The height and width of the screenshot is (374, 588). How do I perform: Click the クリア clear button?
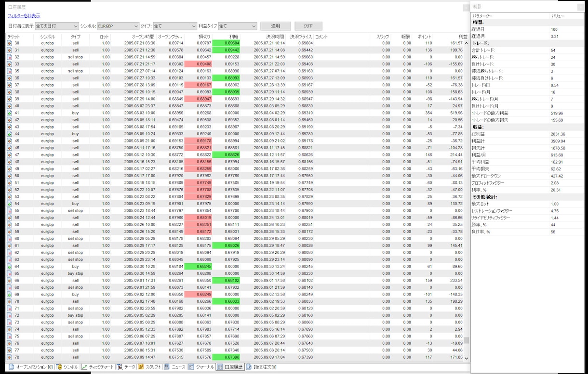pyautogui.click(x=308, y=26)
